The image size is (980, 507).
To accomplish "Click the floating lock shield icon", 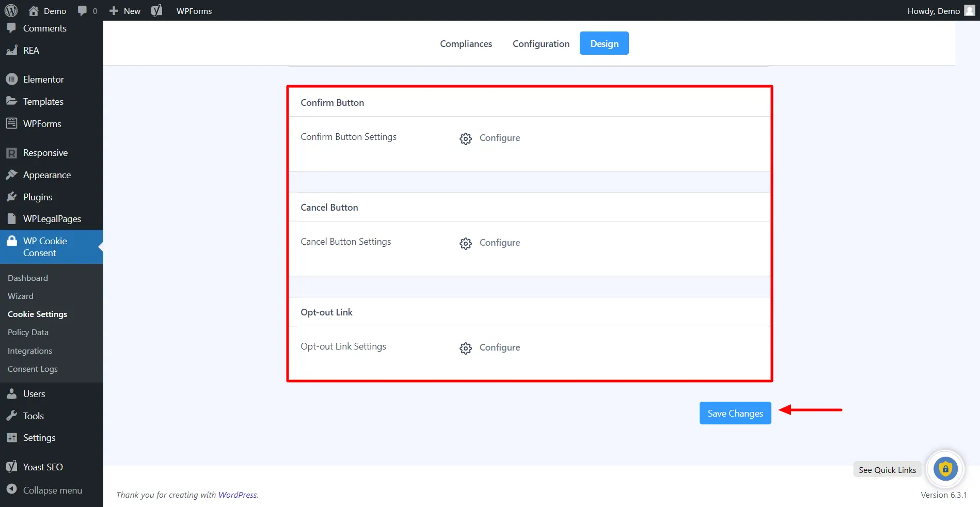I will click(945, 469).
